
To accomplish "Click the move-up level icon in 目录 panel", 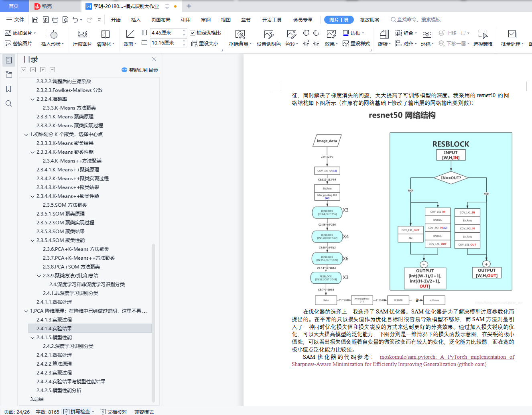I will click(x=33, y=70).
